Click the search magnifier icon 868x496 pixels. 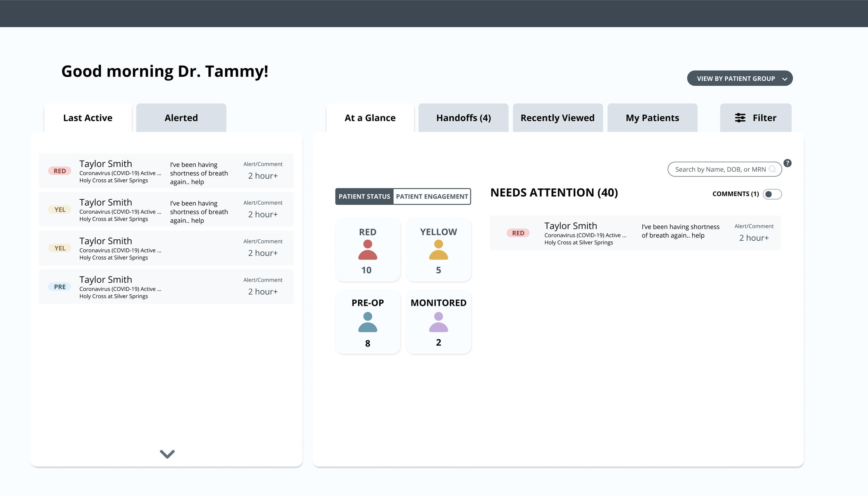(772, 169)
